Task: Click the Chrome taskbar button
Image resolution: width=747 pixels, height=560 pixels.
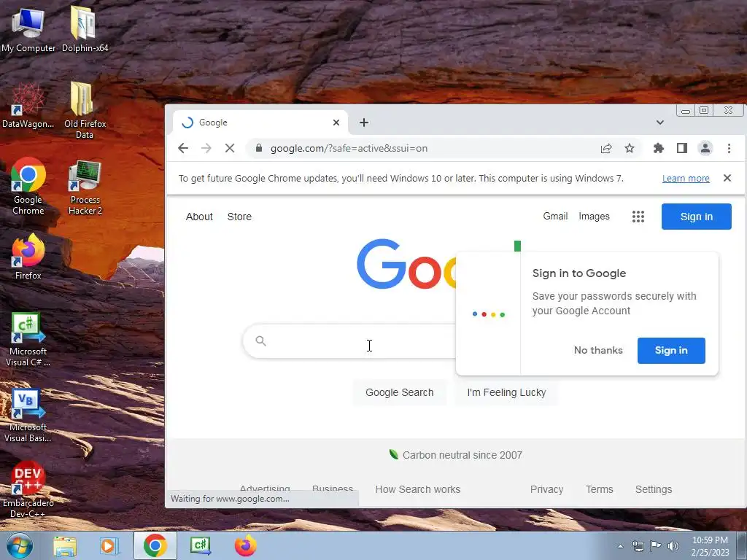Action: click(x=155, y=545)
